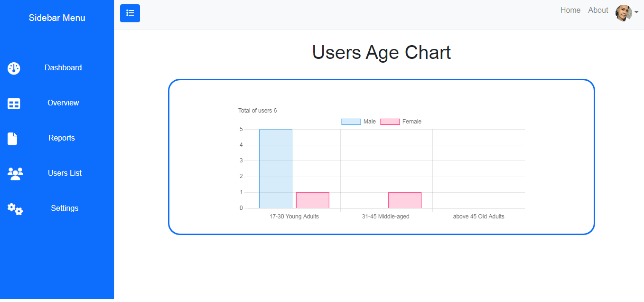Toggle Male dataset legend swatch

(x=351, y=122)
